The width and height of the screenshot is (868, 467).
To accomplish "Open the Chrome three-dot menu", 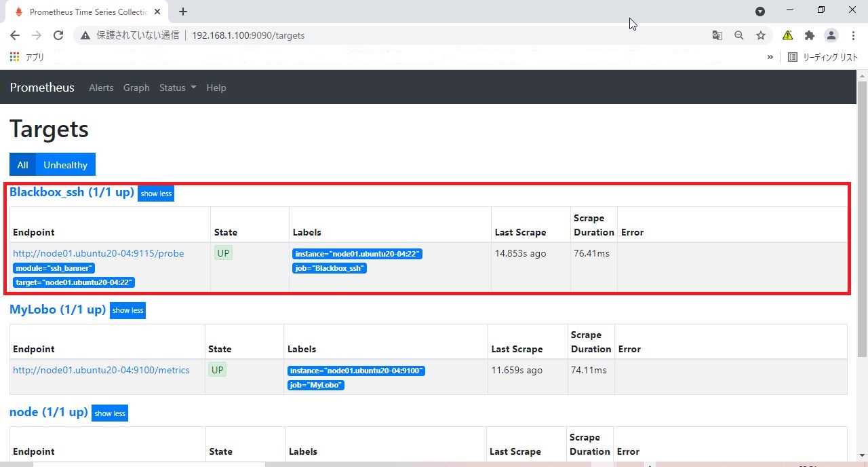I will tap(853, 35).
